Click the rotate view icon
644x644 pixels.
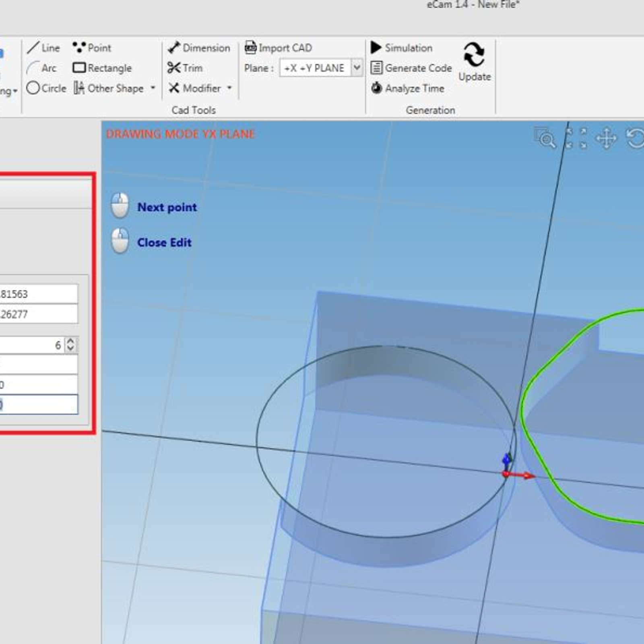(x=636, y=138)
